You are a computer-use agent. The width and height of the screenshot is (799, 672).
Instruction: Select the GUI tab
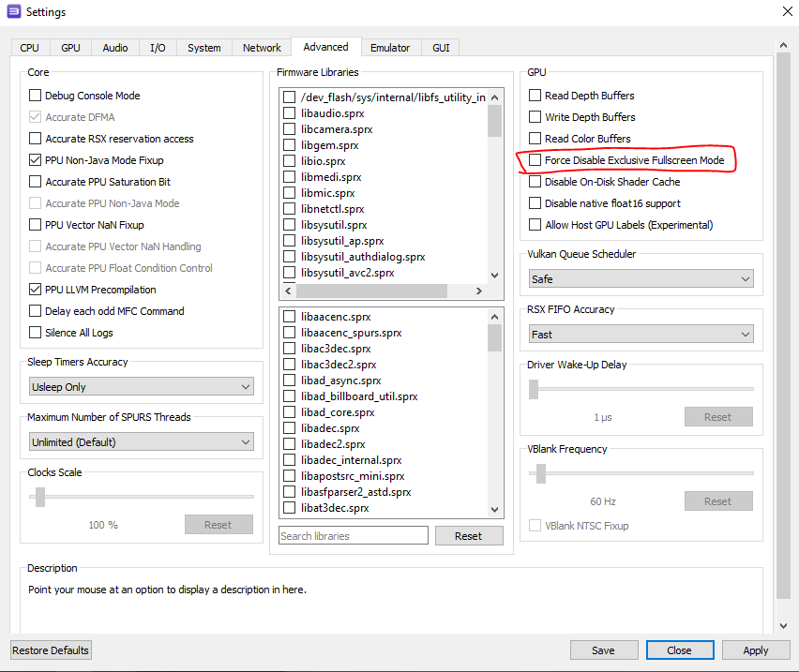[x=442, y=48]
